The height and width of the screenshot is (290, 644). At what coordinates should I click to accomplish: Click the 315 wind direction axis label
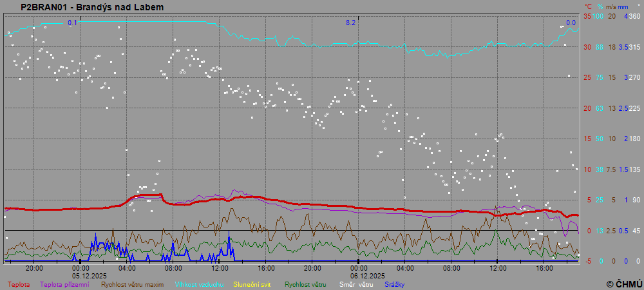point(634,47)
